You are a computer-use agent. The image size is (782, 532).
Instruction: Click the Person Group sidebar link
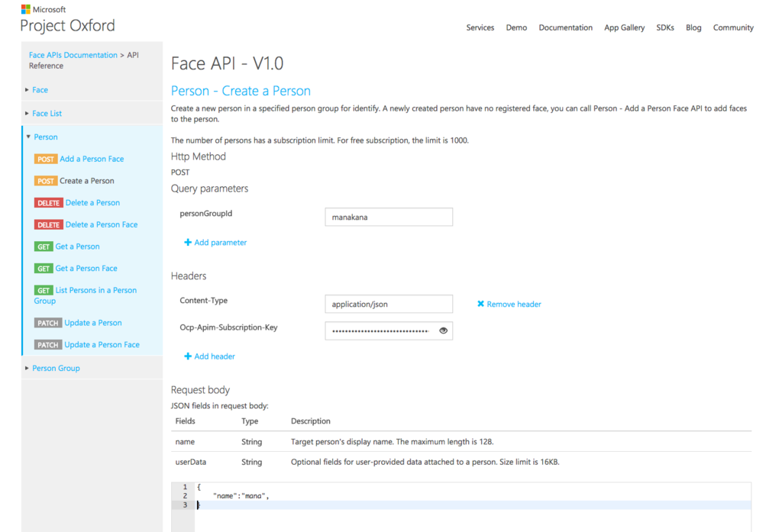coord(56,368)
